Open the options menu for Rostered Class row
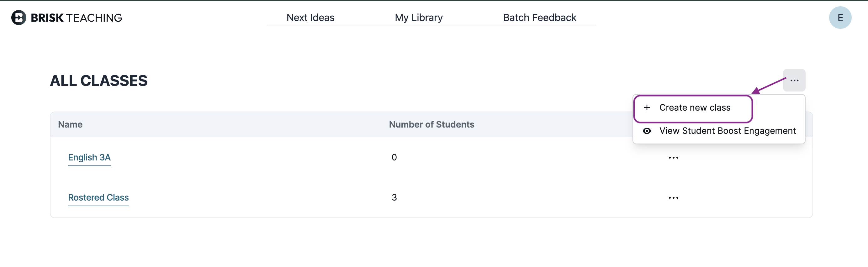The width and height of the screenshot is (868, 267). [x=673, y=198]
